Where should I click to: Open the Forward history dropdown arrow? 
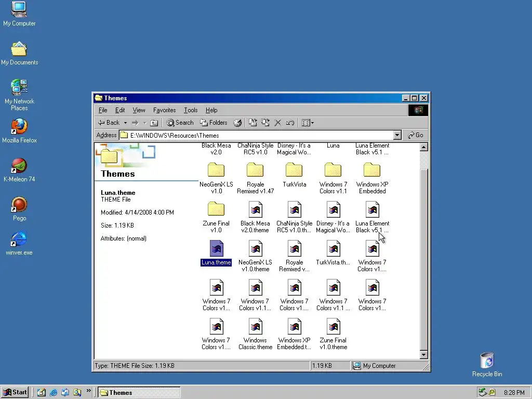point(144,123)
